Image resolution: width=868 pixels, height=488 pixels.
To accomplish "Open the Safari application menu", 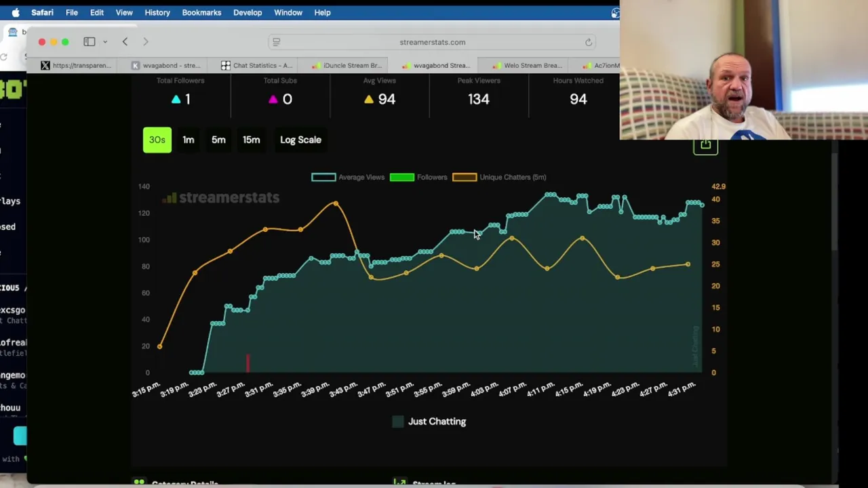I will (42, 12).
